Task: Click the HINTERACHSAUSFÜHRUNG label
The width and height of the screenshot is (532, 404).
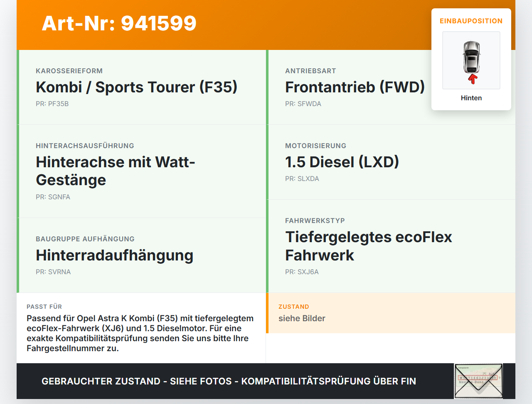Action: (x=85, y=146)
